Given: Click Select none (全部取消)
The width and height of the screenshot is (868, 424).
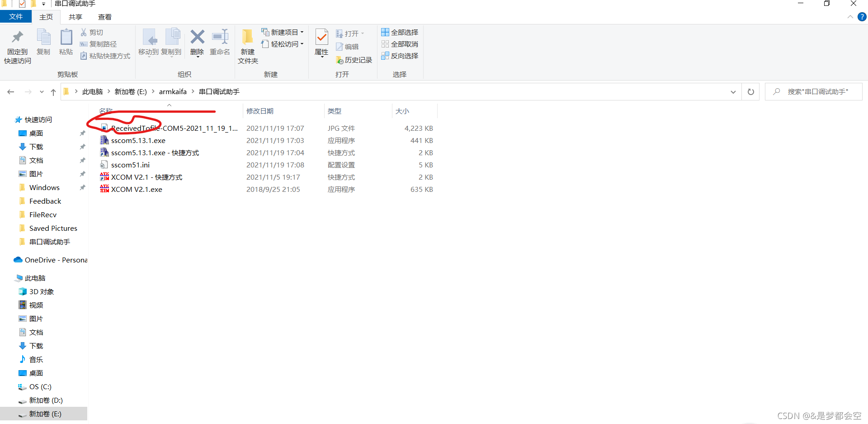Looking at the screenshot, I should tap(400, 44).
